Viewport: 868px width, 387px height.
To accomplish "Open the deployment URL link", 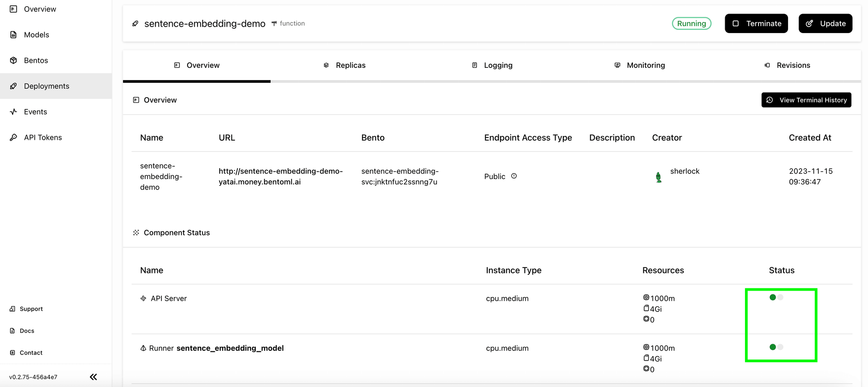I will (280, 176).
